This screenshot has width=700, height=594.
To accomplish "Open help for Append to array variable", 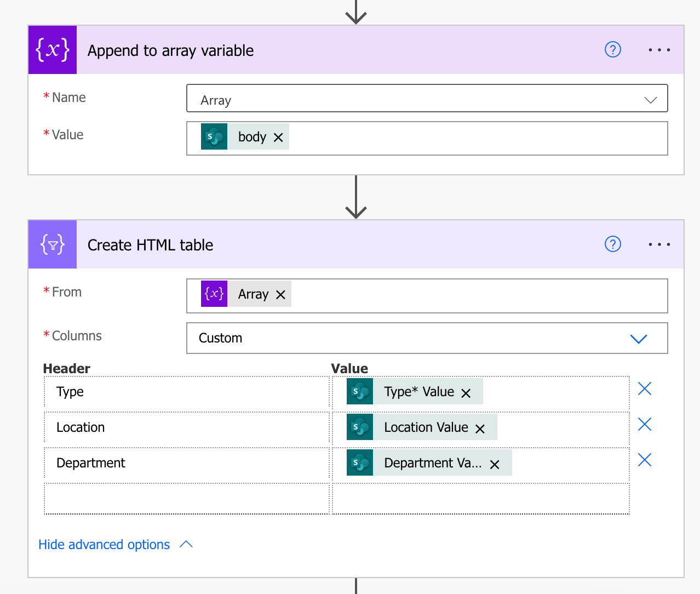I will pyautogui.click(x=612, y=50).
